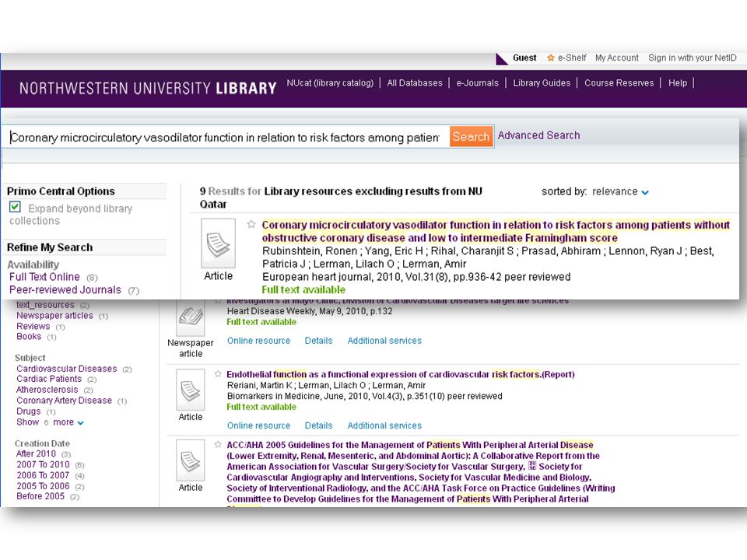The width and height of the screenshot is (747, 560).
Task: Click e-Shelf link
Action: pyautogui.click(x=572, y=58)
